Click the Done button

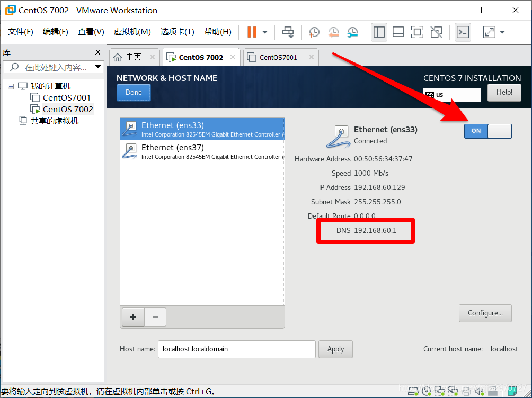[134, 92]
